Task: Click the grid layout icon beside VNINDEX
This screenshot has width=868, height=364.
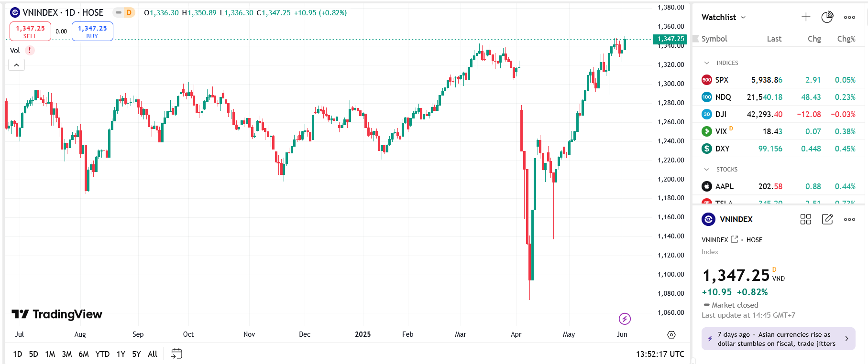Action: (x=806, y=219)
